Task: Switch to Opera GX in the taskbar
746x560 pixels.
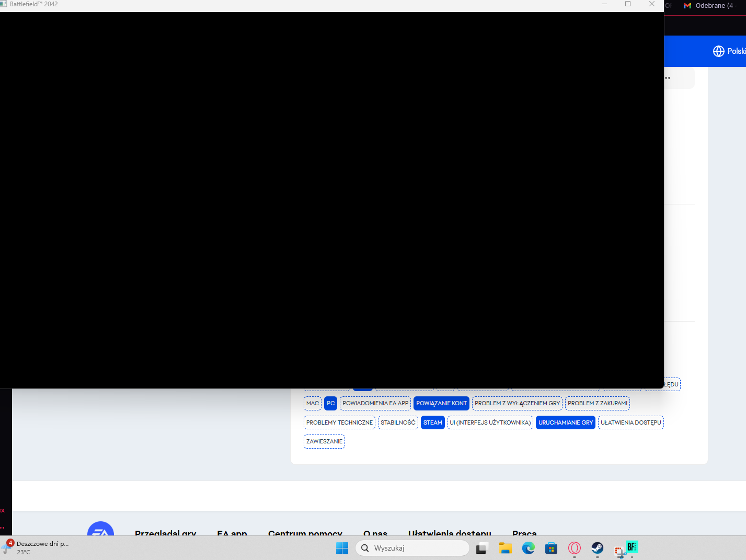Action: point(574,548)
